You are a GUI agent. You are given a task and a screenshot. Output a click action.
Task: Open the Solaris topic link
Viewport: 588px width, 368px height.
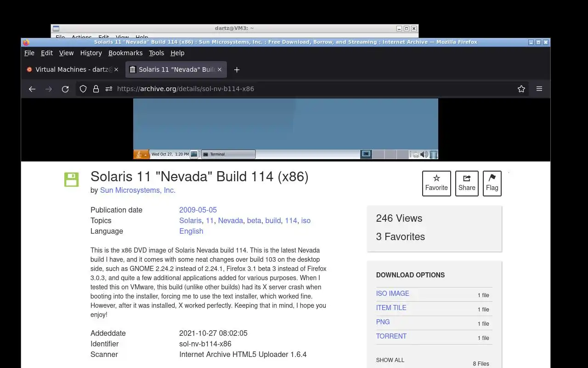point(190,220)
